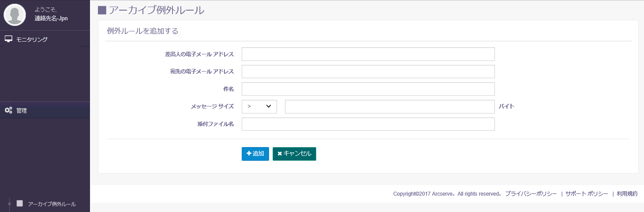Focus the 宛先の電子メール アドレス input field
The image size is (644, 212).
click(x=368, y=72)
